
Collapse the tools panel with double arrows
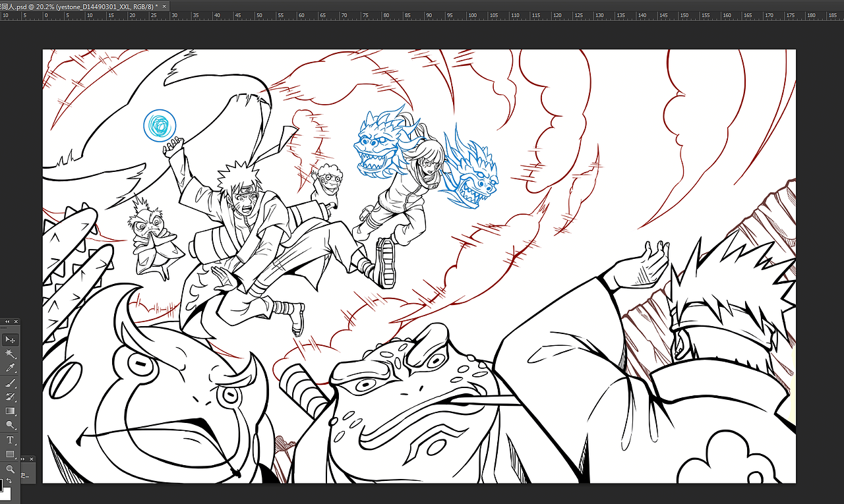pos(7,322)
